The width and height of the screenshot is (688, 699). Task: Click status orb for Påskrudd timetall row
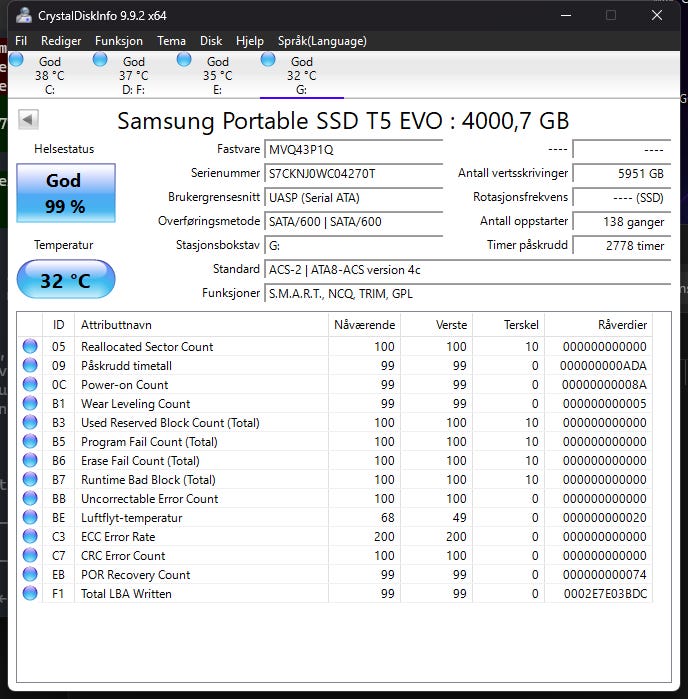coord(30,365)
